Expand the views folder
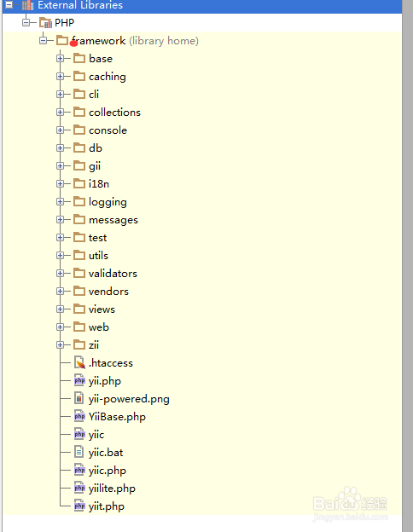 pyautogui.click(x=60, y=309)
